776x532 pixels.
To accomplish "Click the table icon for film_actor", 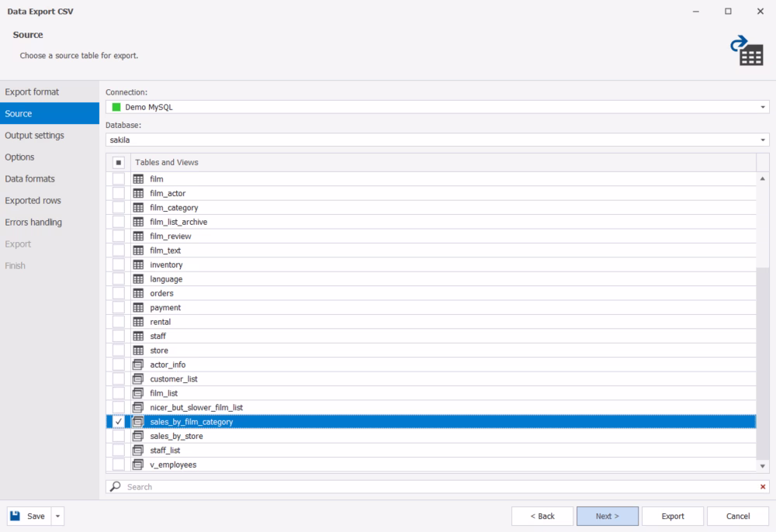I will point(138,193).
